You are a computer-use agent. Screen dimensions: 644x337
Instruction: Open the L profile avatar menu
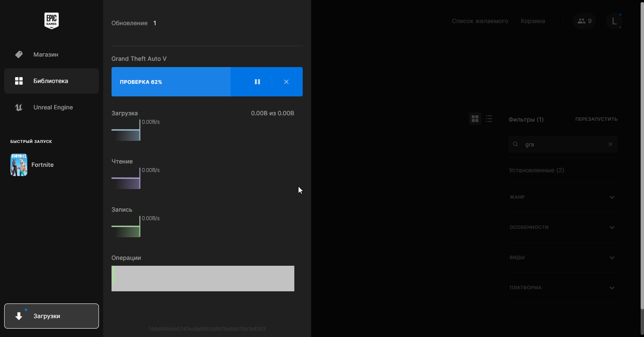(x=614, y=21)
